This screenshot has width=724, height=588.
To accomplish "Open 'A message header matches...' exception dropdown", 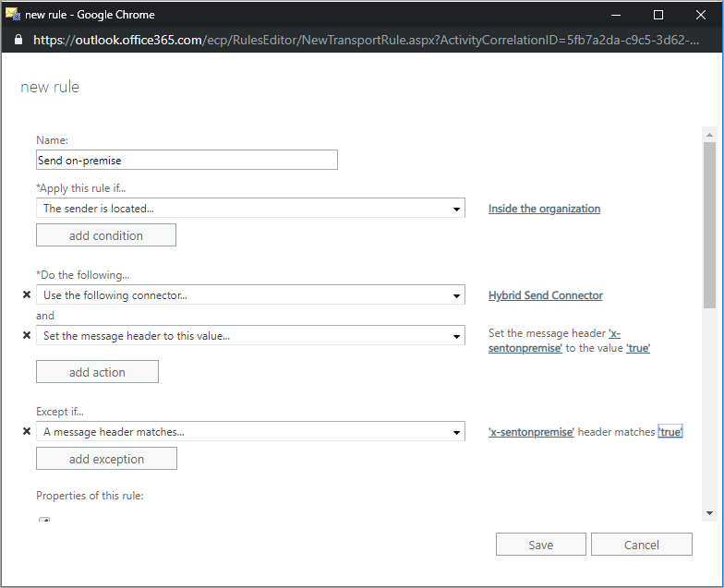I will [x=250, y=432].
